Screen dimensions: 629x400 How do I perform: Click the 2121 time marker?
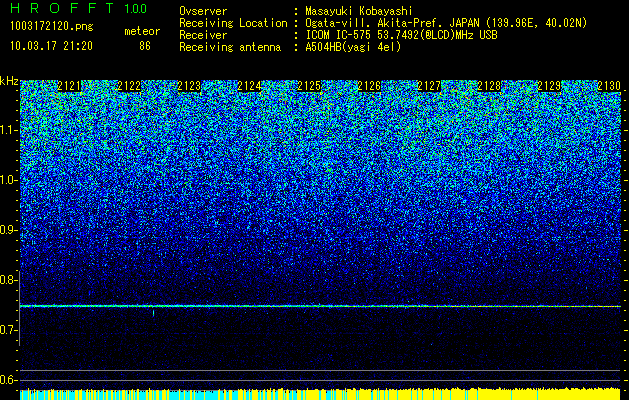pyautogui.click(x=69, y=86)
